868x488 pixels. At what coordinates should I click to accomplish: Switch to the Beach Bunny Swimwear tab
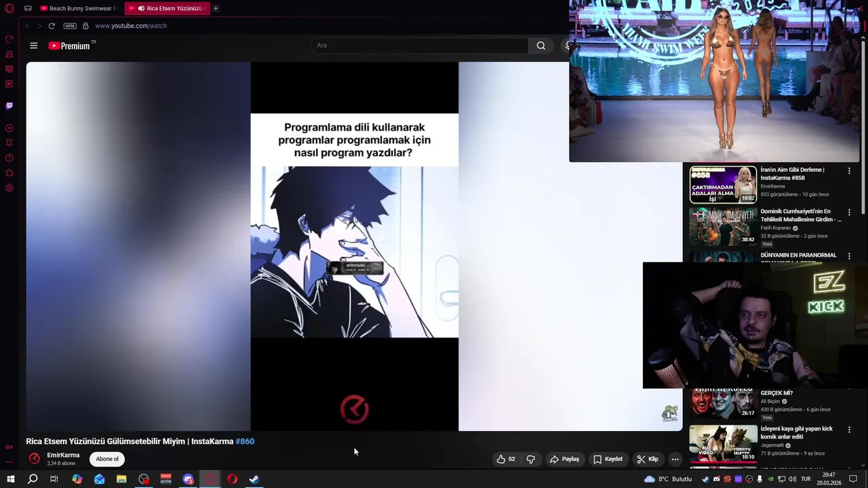point(79,8)
